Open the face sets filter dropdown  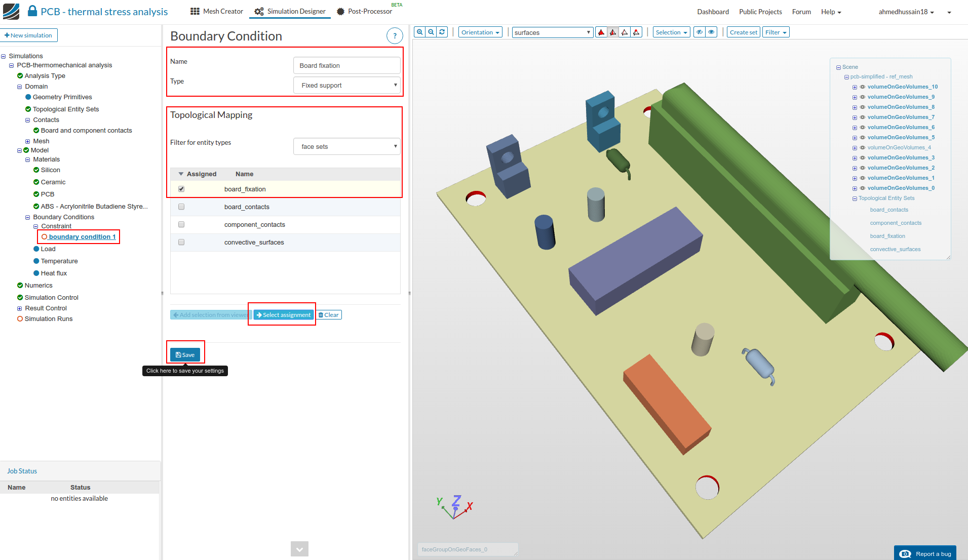(347, 146)
